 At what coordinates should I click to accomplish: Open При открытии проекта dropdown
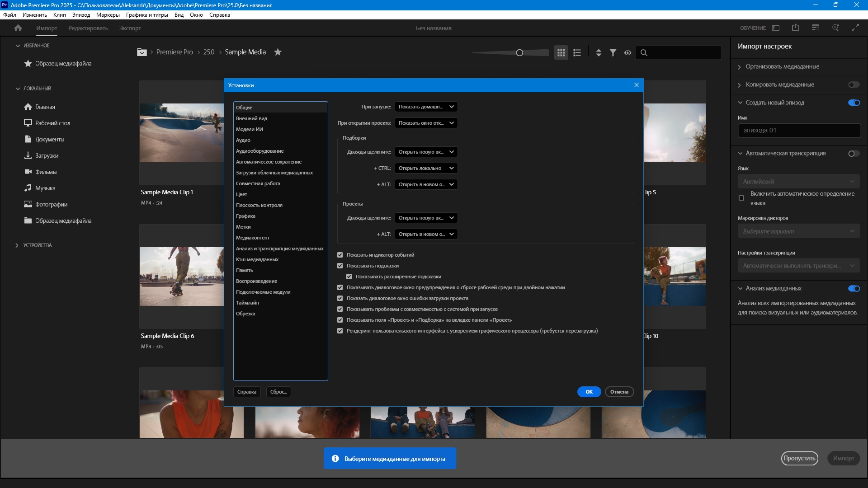point(426,123)
